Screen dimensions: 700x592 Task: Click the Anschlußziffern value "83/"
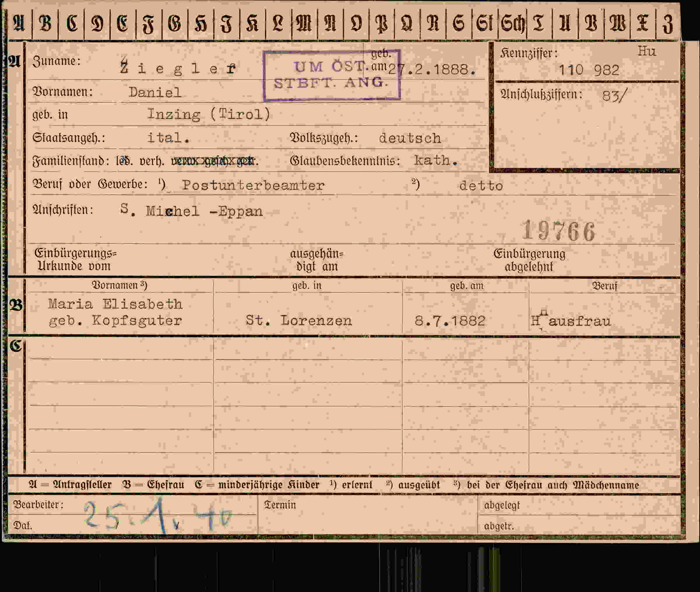(614, 96)
